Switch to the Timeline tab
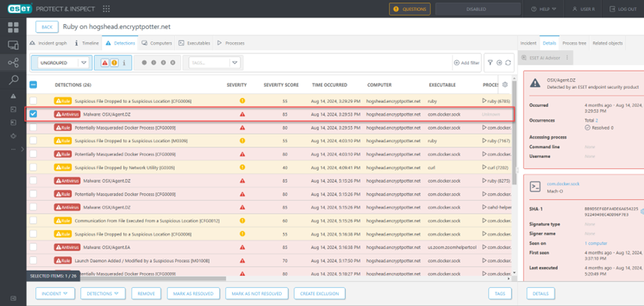 tap(86, 44)
